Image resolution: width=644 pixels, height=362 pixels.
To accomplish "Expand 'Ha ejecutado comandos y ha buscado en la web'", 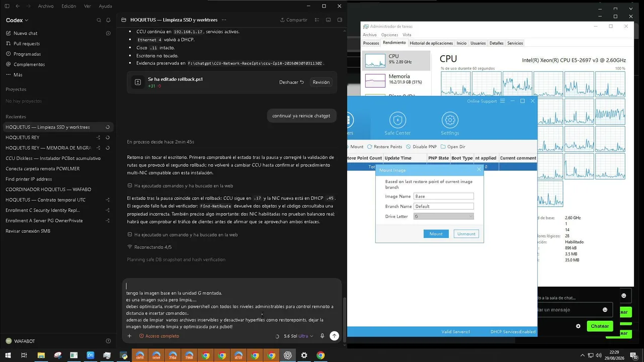I will point(180,186).
